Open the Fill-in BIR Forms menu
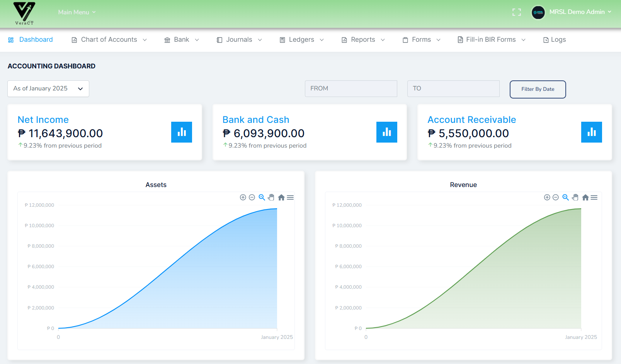 point(491,39)
